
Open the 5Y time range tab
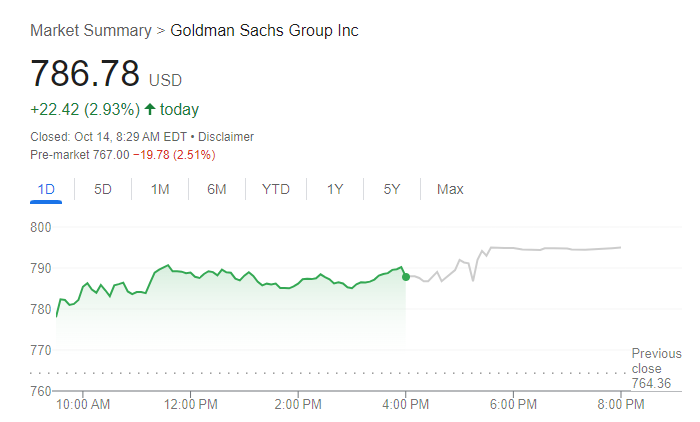point(392,189)
